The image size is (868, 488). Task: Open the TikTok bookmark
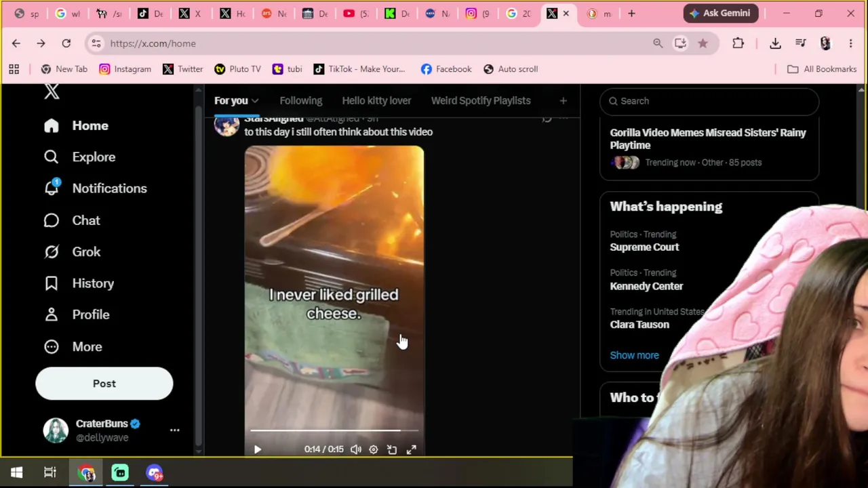pos(359,69)
